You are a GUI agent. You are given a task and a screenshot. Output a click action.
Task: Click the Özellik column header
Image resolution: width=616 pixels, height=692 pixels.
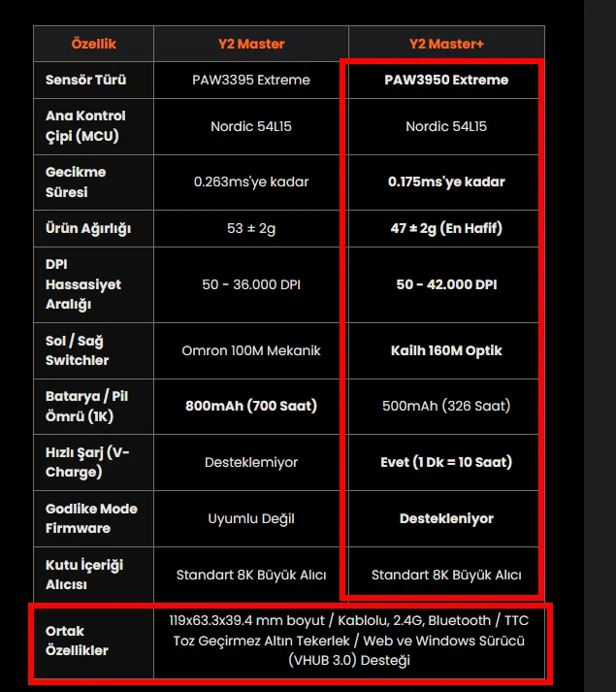(93, 44)
